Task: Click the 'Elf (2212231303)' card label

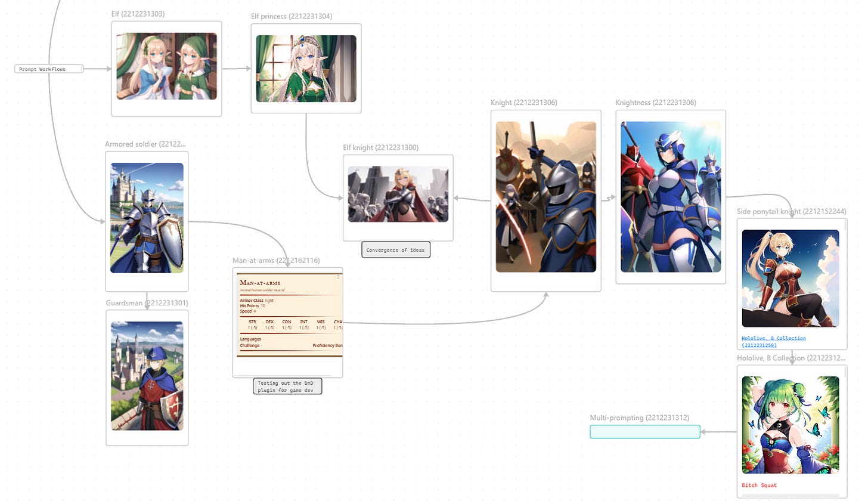Action: pyautogui.click(x=138, y=14)
